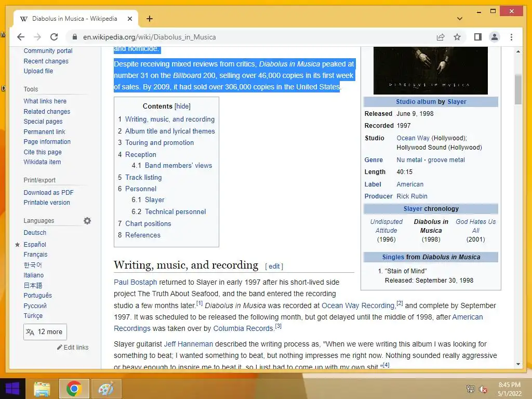Screen dimensions: 532x399
Task: Open the Nu metal genre link
Action: (409, 160)
